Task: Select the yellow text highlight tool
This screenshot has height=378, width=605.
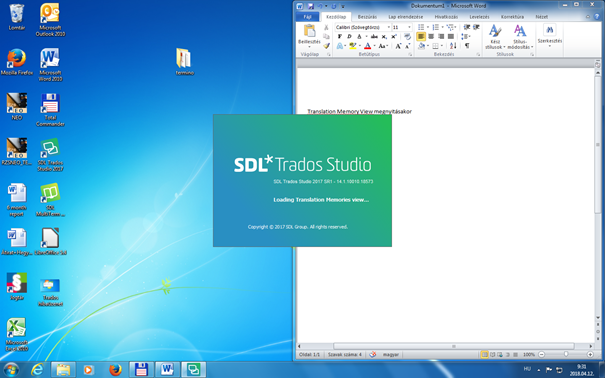Action: click(352, 46)
